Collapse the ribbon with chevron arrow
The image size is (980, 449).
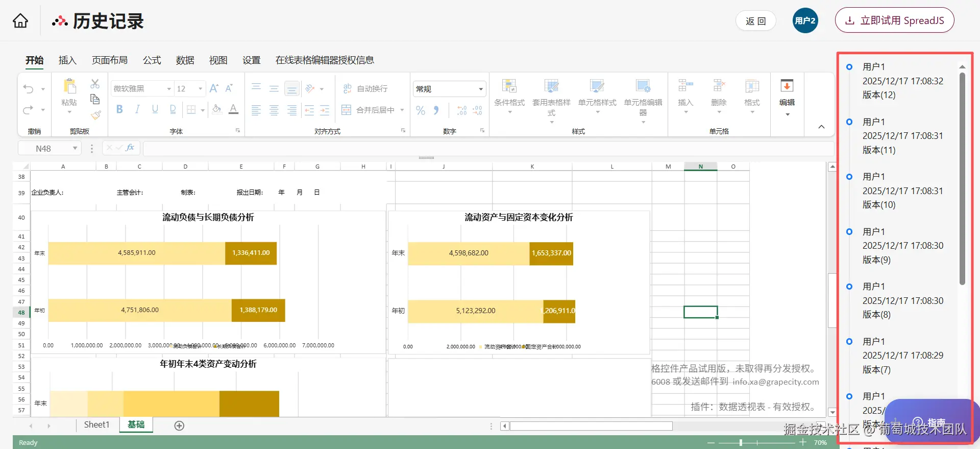point(821,127)
